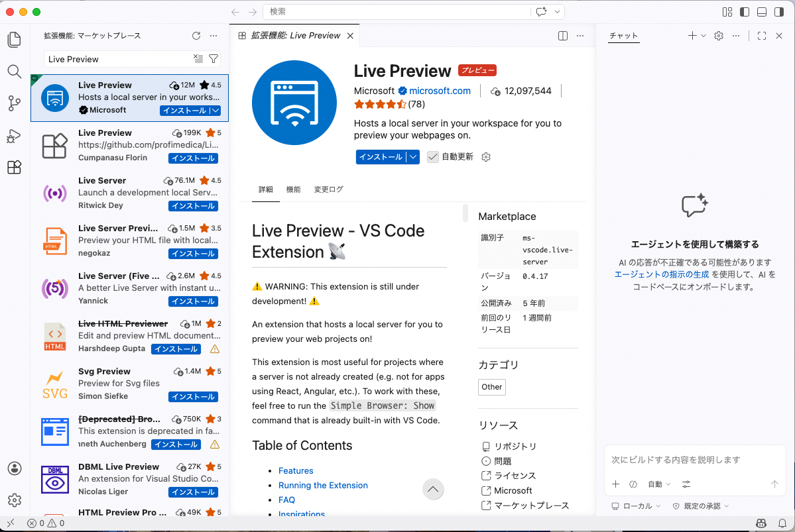Switch to the 機能 tab
Screen dimensions: 795x532
293,189
